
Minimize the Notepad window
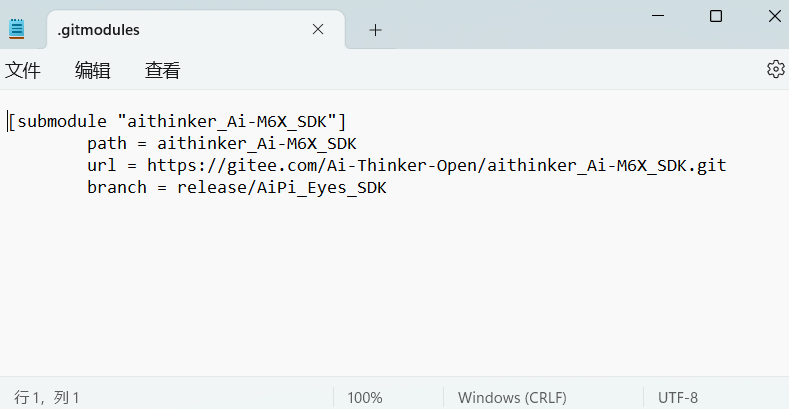[658, 16]
